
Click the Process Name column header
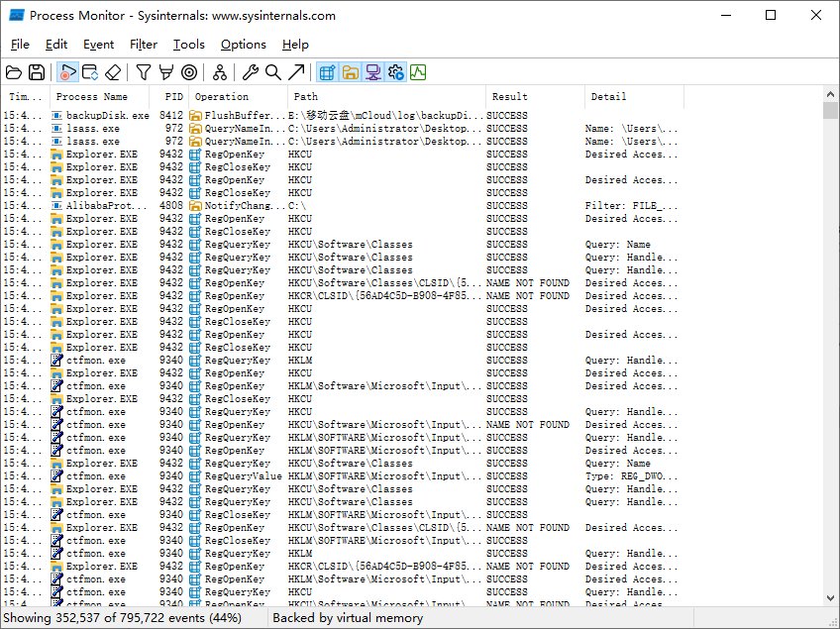(99, 96)
